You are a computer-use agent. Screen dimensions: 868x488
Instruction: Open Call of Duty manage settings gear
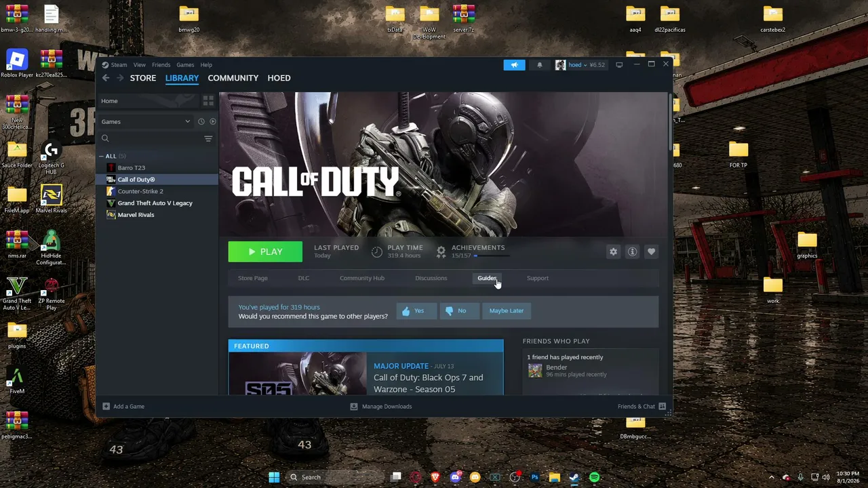tap(613, 251)
